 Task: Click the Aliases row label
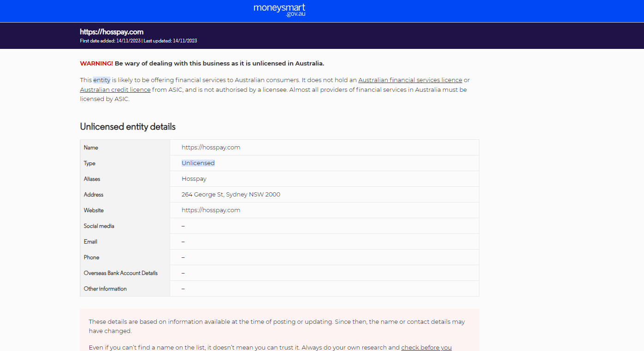pos(92,179)
